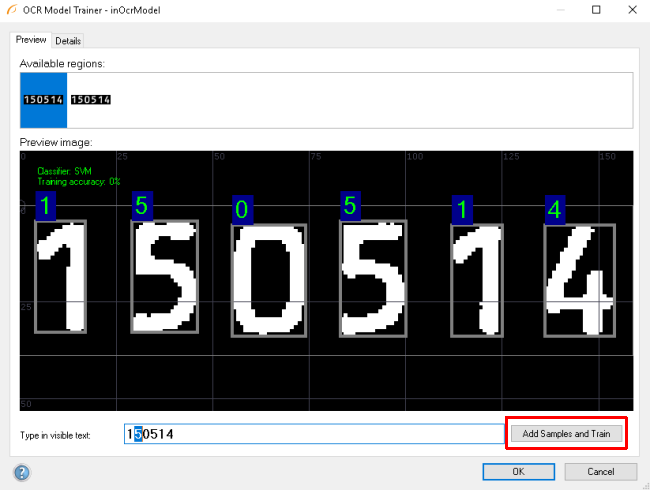Click the Cancel button

click(x=600, y=471)
